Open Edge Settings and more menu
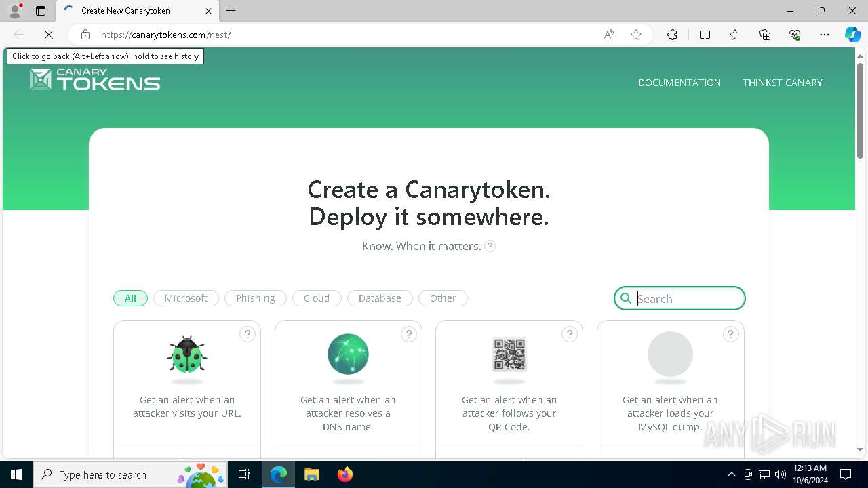Screen dimensions: 868x488 pyautogui.click(x=825, y=35)
